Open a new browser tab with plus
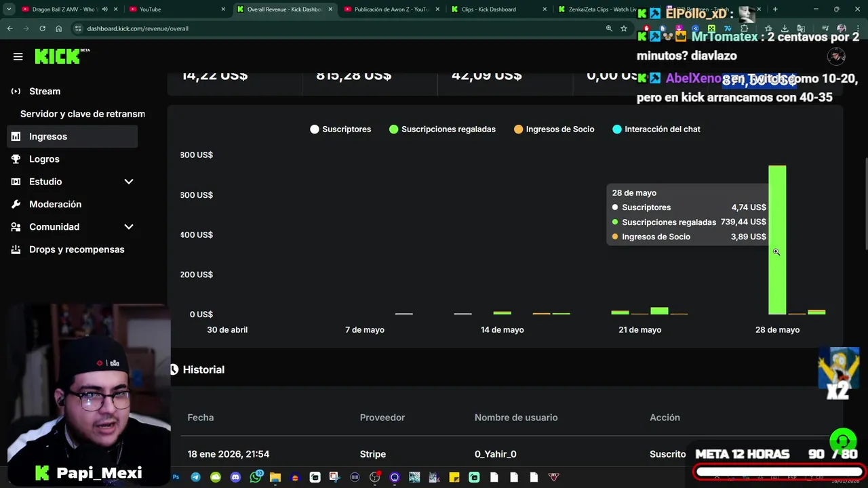Screen dimensions: 868x488 coord(775,9)
